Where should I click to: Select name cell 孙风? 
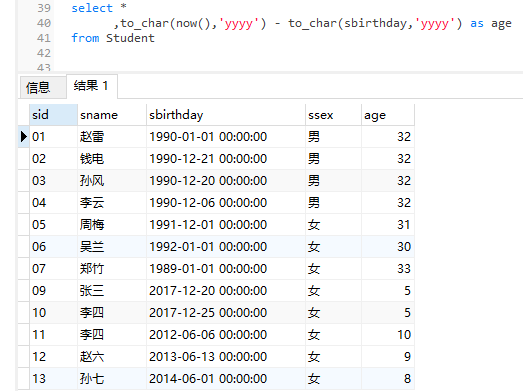click(112, 181)
